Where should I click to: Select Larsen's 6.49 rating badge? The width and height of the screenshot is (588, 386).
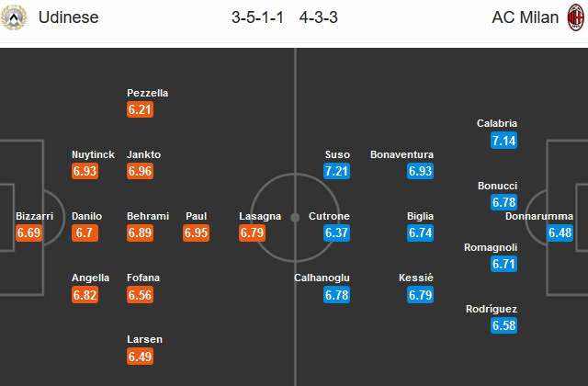(141, 357)
